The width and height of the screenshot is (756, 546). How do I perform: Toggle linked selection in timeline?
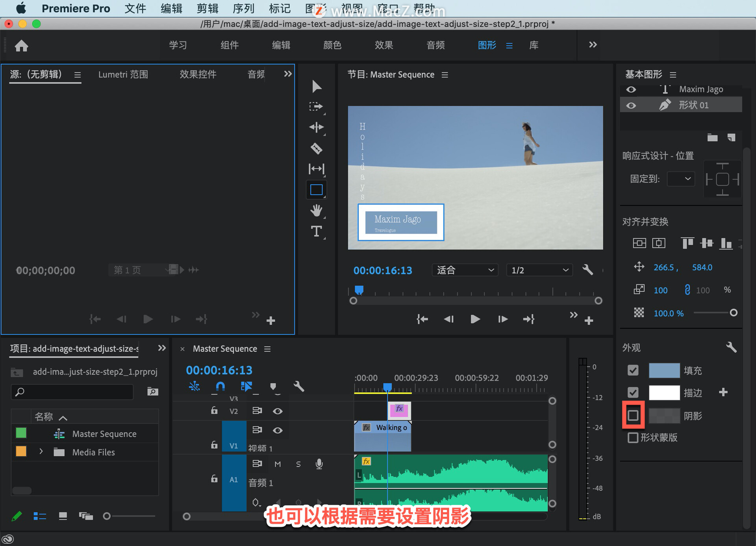246,387
